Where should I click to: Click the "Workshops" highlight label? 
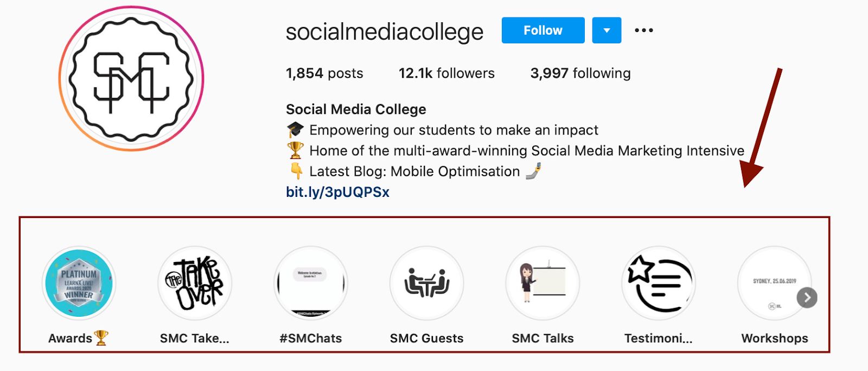point(775,338)
